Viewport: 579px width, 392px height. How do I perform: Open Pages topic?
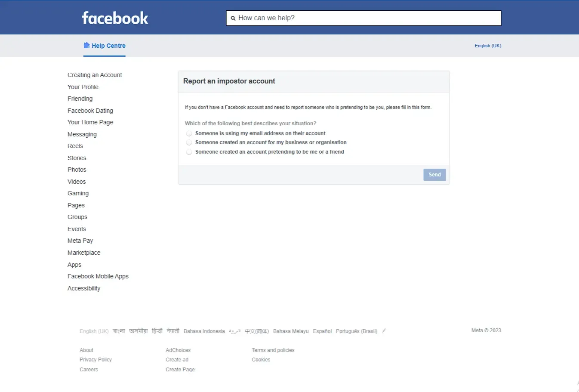click(76, 205)
